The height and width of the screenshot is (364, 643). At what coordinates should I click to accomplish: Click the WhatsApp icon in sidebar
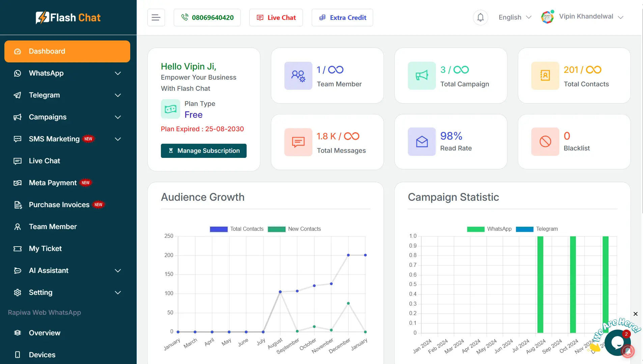17,73
